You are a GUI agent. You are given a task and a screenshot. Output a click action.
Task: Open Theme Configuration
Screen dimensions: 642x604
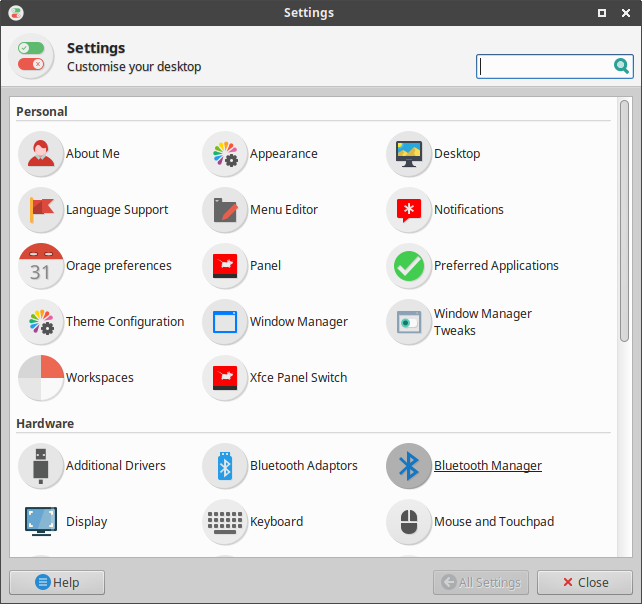[41, 322]
